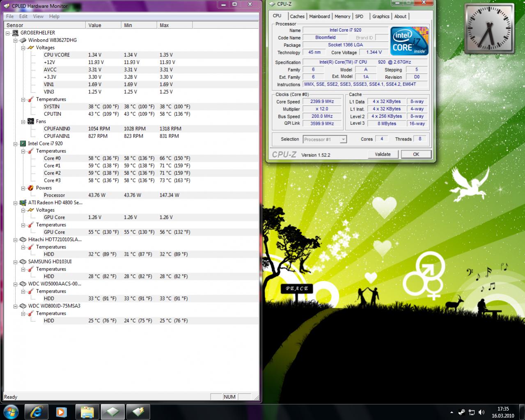The width and height of the screenshot is (525, 420).
Task: Click the flame icon beside Powers
Action: tap(31, 188)
